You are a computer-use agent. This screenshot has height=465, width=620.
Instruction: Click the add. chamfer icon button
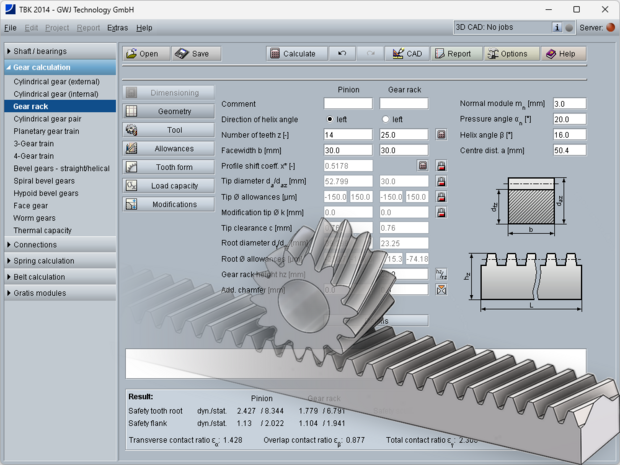[x=441, y=290]
